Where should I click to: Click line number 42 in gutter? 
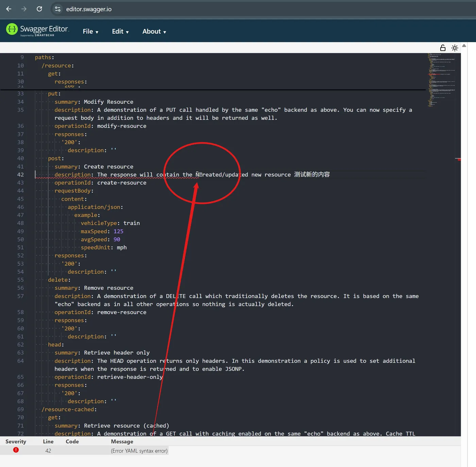[21, 175]
